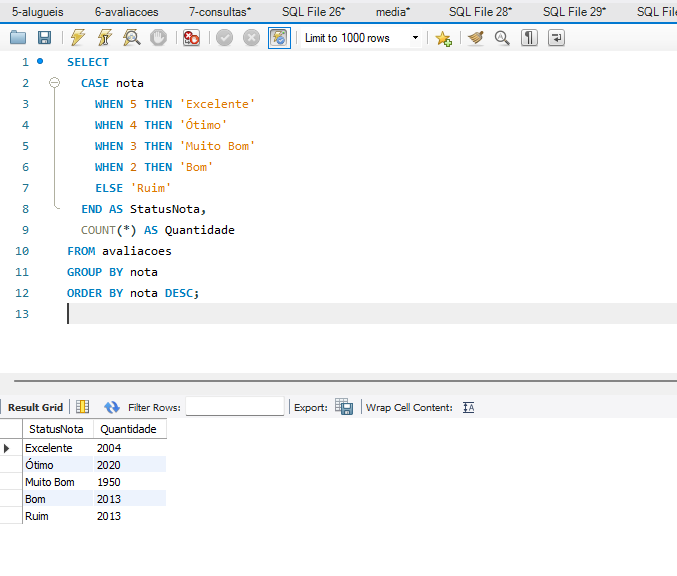This screenshot has width=677, height=576.
Task: Toggle invisible characters display
Action: pyautogui.click(x=529, y=38)
